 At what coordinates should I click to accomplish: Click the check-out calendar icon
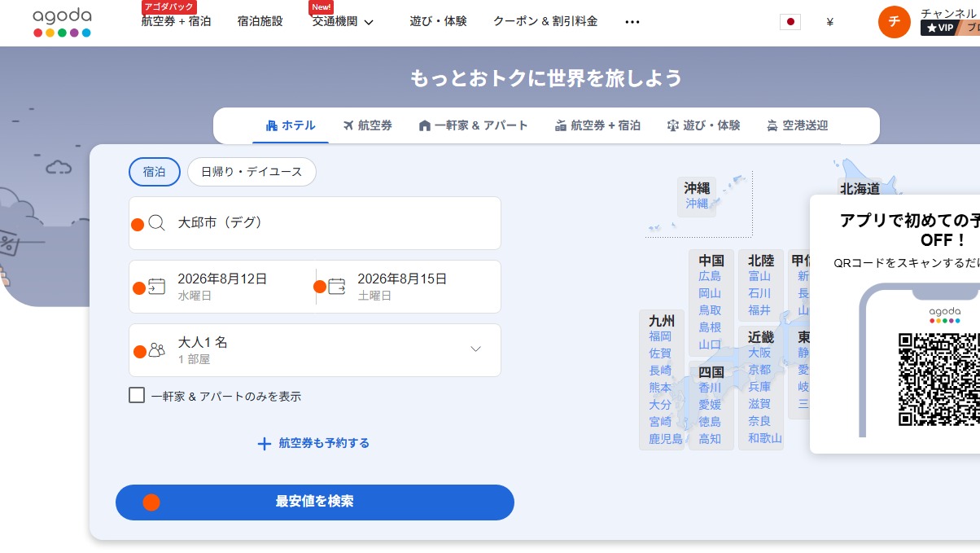tap(337, 287)
